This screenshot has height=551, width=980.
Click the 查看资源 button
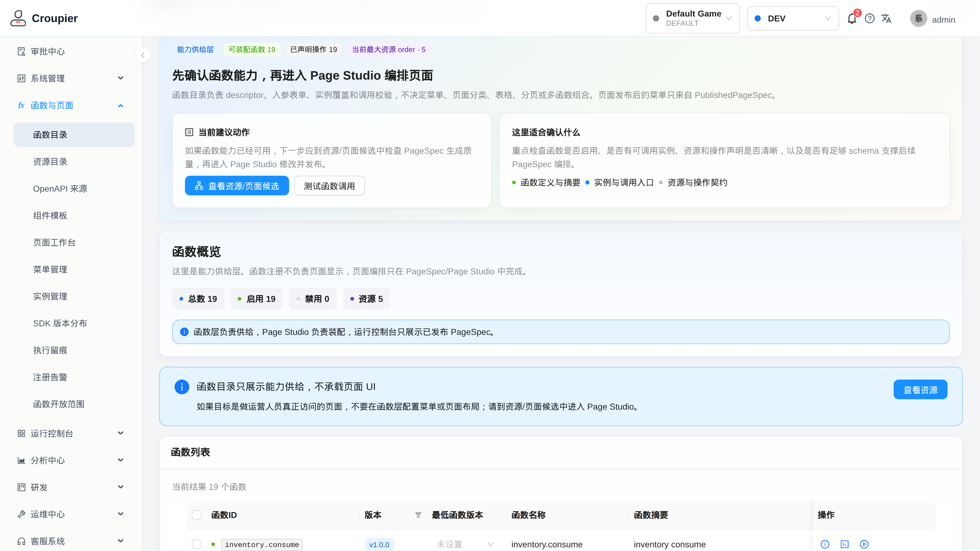(x=920, y=389)
